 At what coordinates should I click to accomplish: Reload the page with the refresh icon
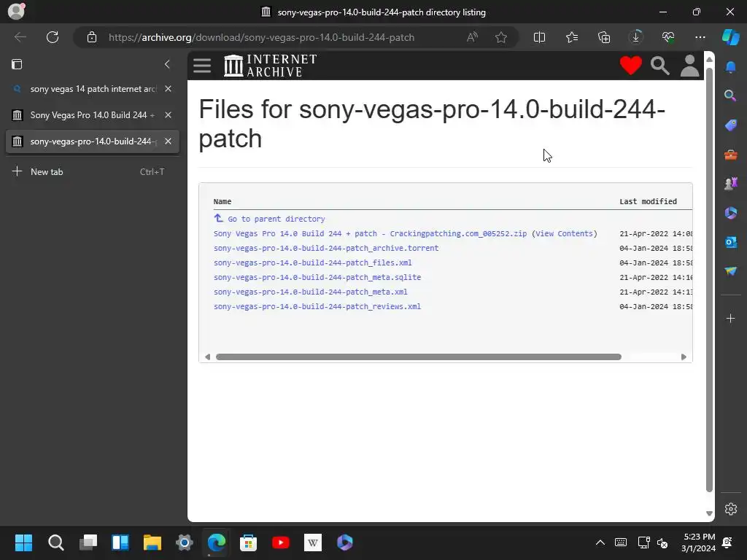(x=53, y=37)
